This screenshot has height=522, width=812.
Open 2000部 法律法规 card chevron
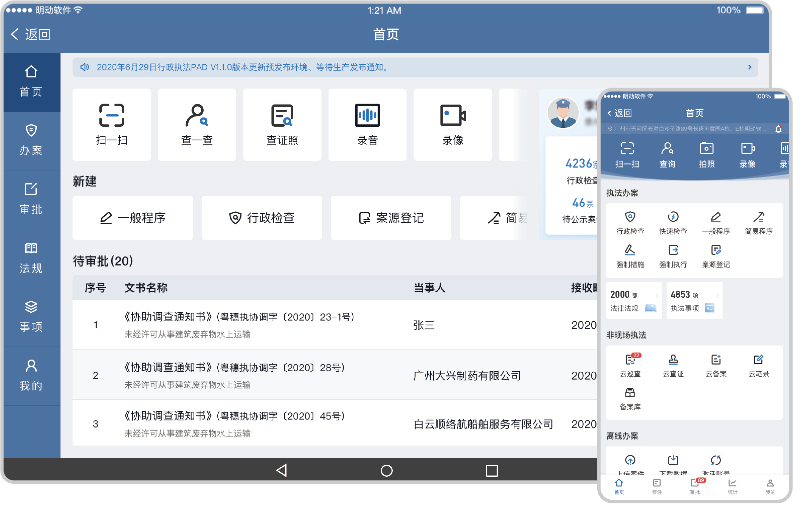657,296
